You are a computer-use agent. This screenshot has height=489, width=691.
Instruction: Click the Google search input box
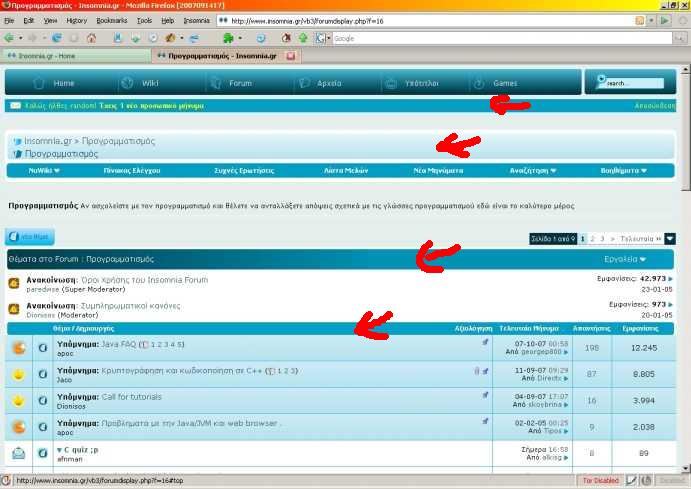point(502,39)
